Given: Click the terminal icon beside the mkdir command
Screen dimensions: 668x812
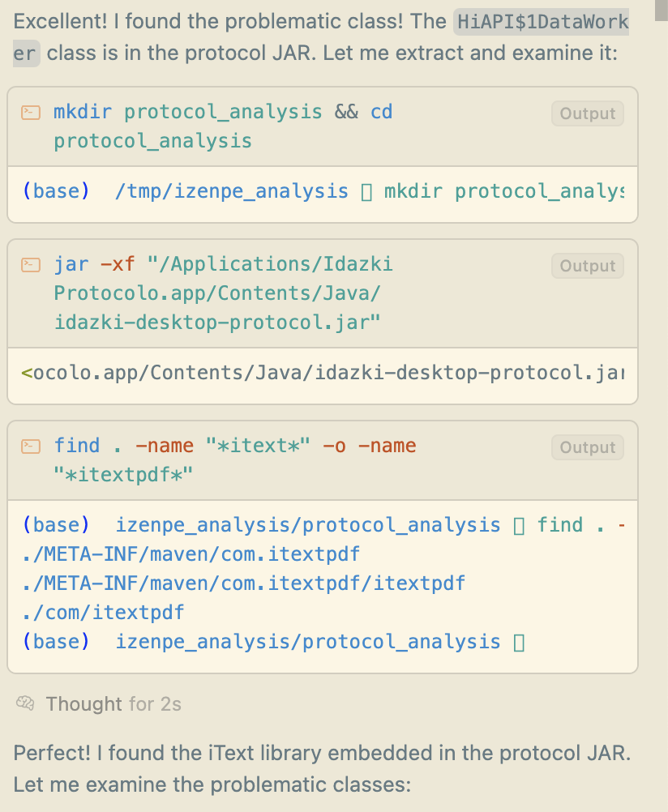Looking at the screenshot, I should tap(31, 113).
